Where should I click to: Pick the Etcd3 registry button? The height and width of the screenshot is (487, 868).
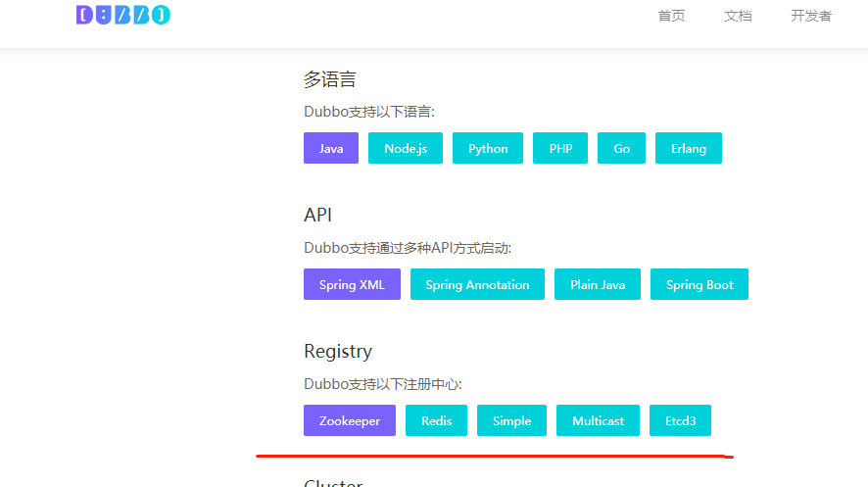click(x=680, y=420)
